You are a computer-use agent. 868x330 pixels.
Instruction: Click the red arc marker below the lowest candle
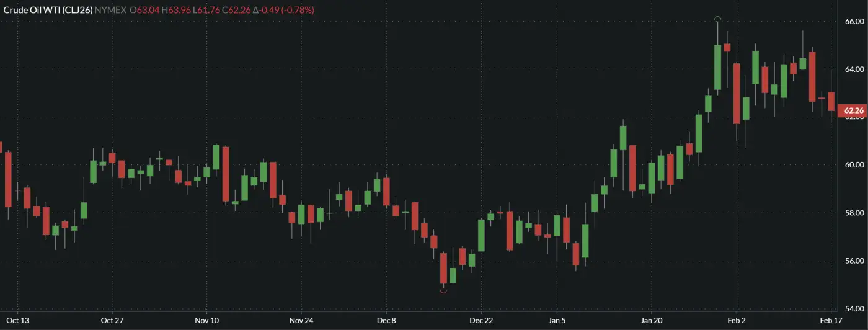(443, 291)
